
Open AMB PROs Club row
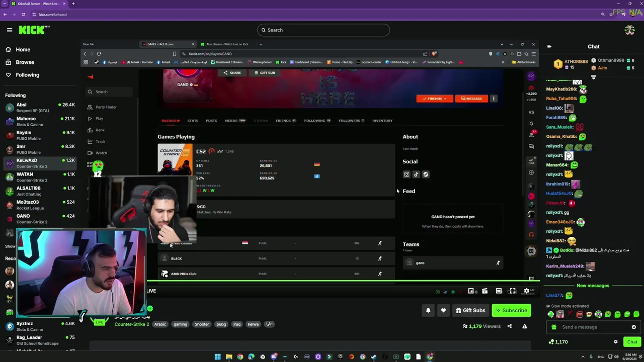point(276,274)
